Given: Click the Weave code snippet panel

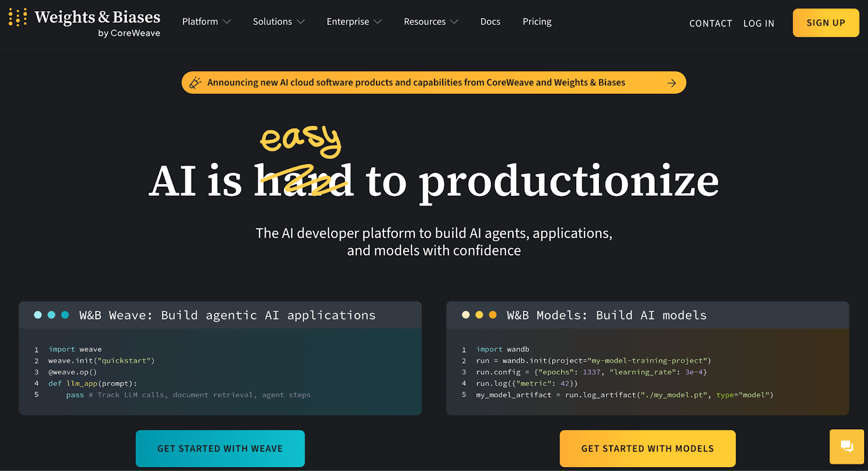Looking at the screenshot, I should (220, 372).
